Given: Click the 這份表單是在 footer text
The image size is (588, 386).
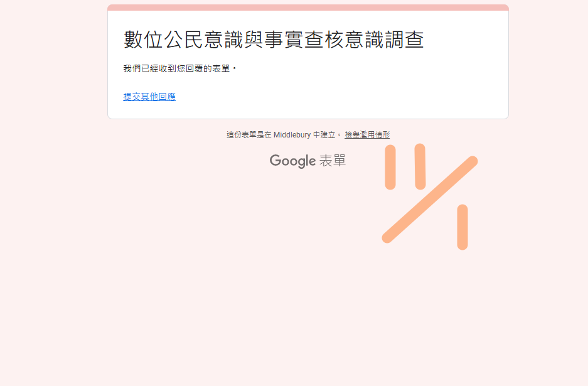Looking at the screenshot, I should pyautogui.click(x=249, y=135).
